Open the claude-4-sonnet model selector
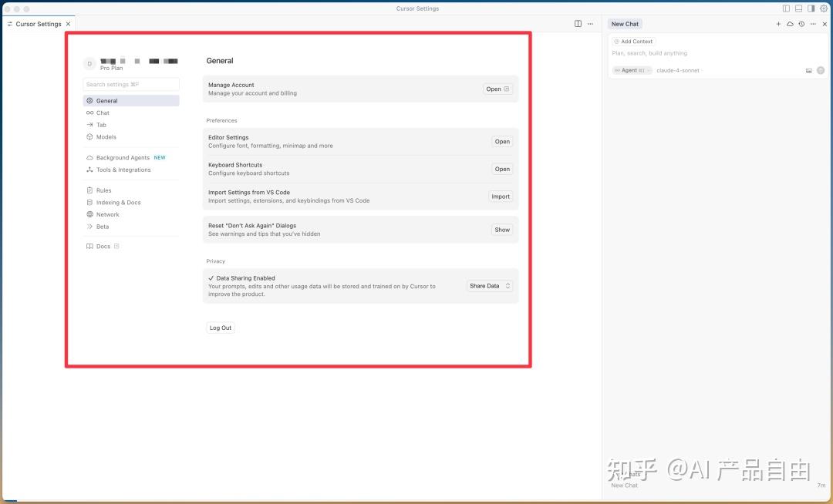The image size is (833, 504). click(x=679, y=71)
